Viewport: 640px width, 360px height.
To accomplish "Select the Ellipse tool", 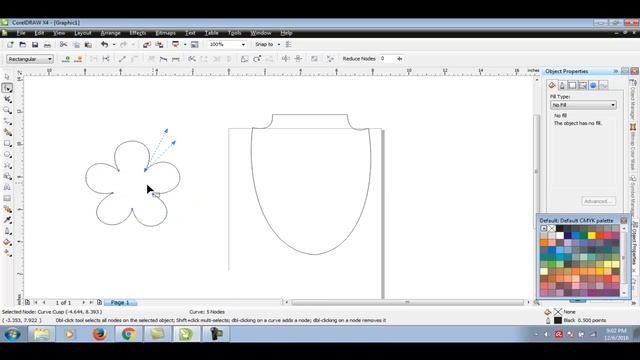I will 7,154.
